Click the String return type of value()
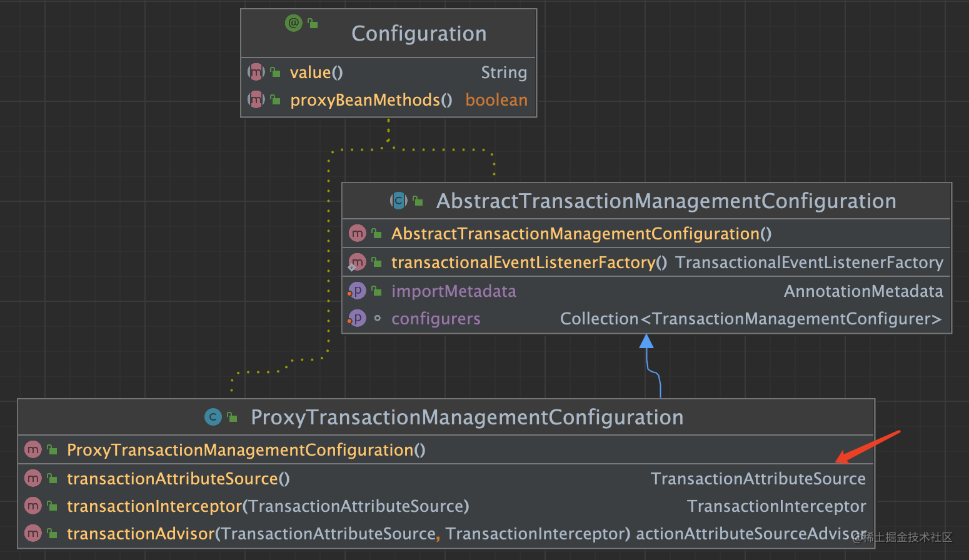 (504, 73)
